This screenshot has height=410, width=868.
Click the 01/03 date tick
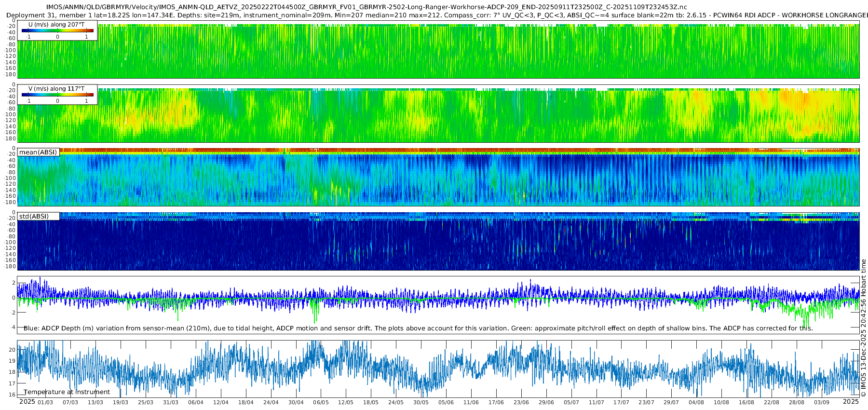[45, 402]
